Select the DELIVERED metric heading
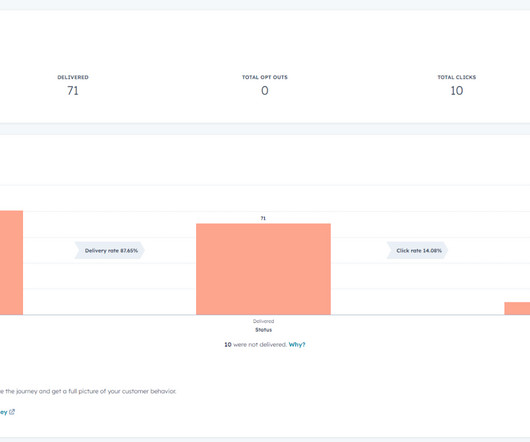The height and width of the screenshot is (442, 530). (x=73, y=77)
